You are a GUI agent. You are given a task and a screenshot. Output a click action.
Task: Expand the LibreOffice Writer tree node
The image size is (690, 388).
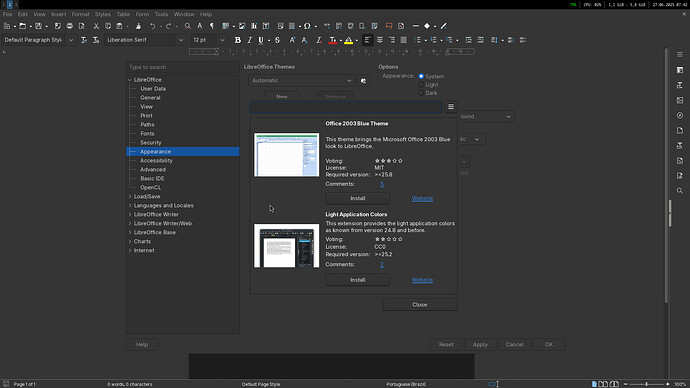point(130,215)
